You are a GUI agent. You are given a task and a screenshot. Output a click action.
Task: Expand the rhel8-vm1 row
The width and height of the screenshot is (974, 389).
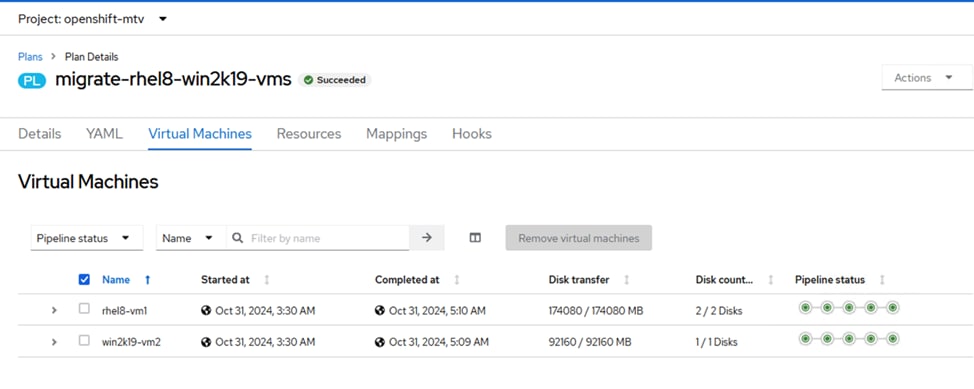coord(54,309)
